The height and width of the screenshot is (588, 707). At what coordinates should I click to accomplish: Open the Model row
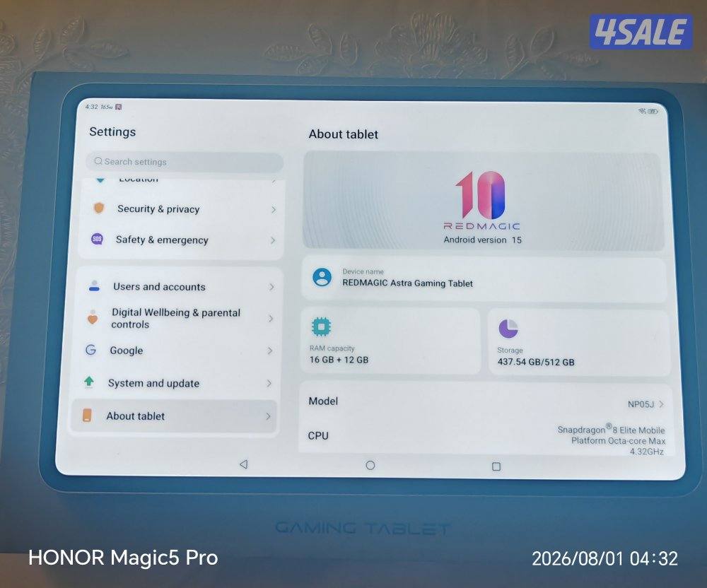(x=486, y=402)
